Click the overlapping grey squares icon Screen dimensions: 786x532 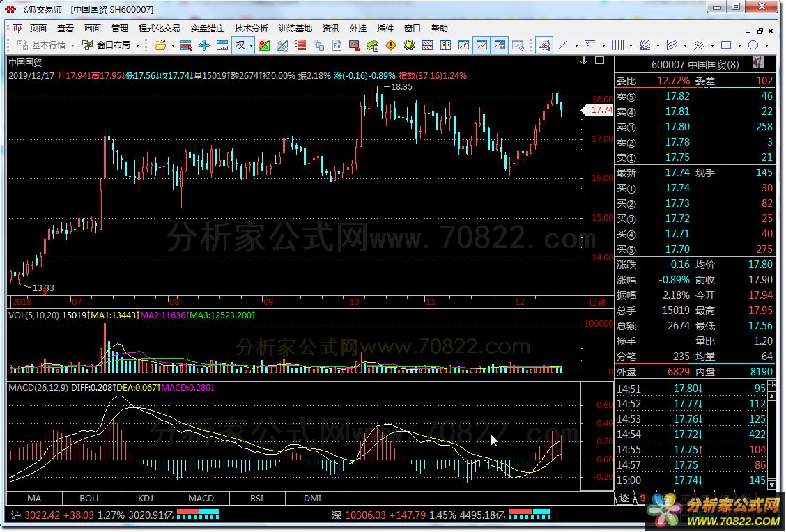pyautogui.click(x=318, y=45)
